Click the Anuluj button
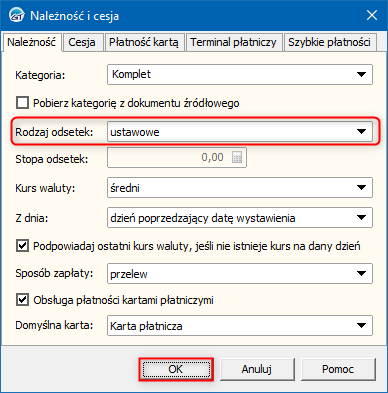Screen dimensions: 388x393 click(257, 369)
